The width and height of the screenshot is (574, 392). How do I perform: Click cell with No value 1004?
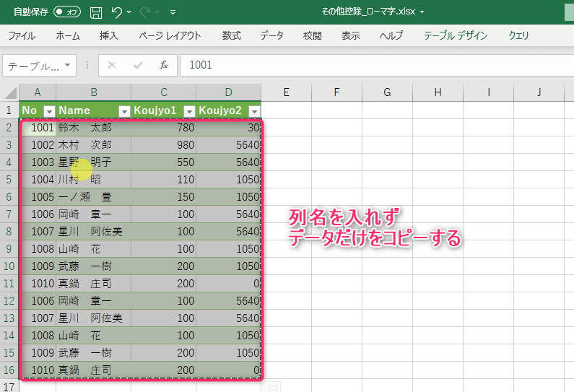pos(38,180)
